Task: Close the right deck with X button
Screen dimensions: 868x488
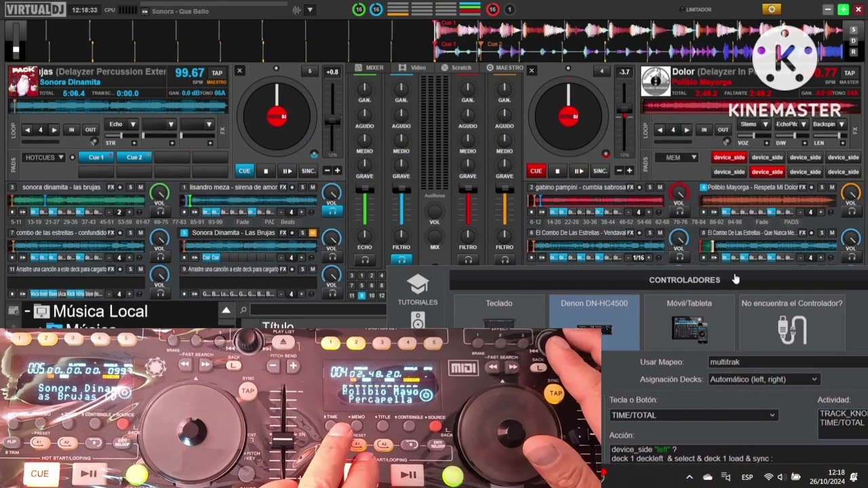Action: point(532,70)
